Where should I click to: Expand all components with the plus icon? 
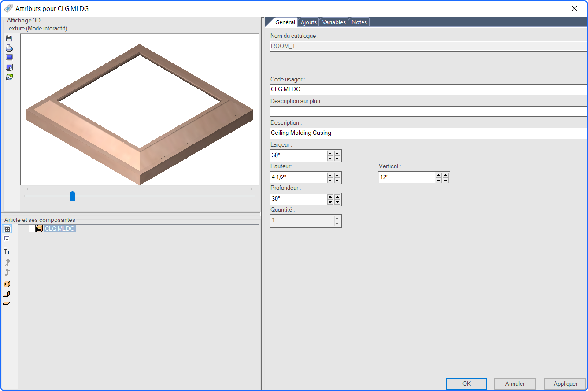click(x=7, y=229)
